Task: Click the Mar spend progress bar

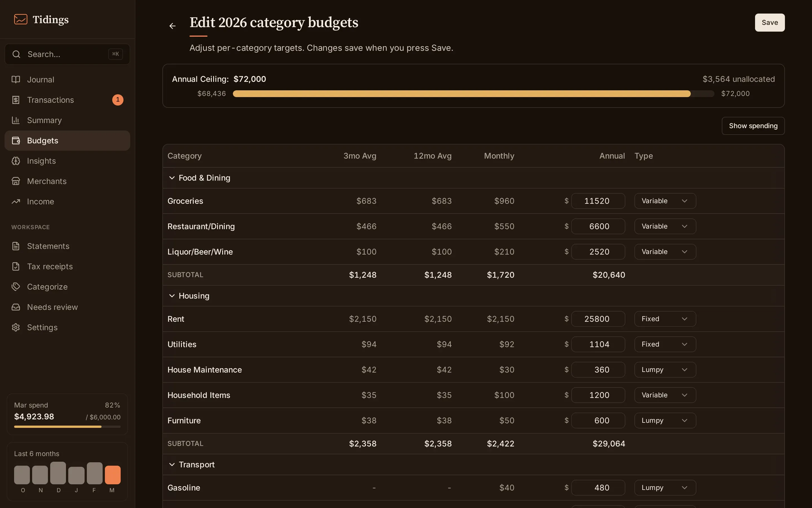Action: (x=67, y=427)
